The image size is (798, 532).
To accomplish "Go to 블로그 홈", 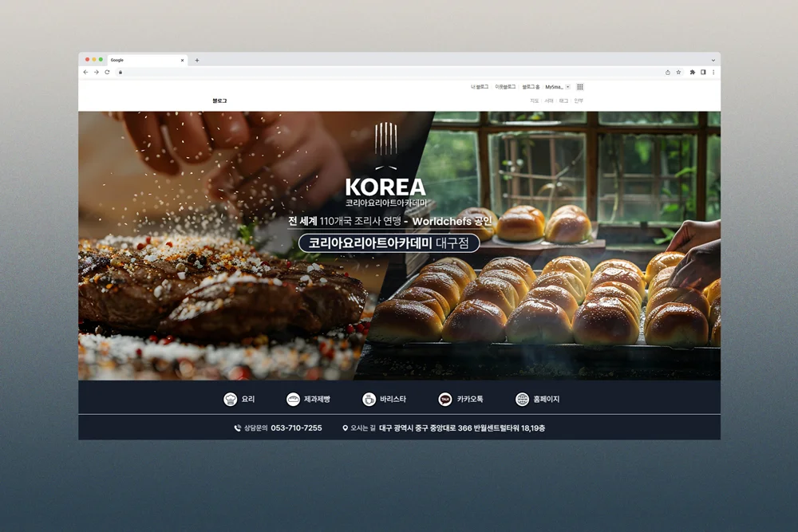I will 531,87.
